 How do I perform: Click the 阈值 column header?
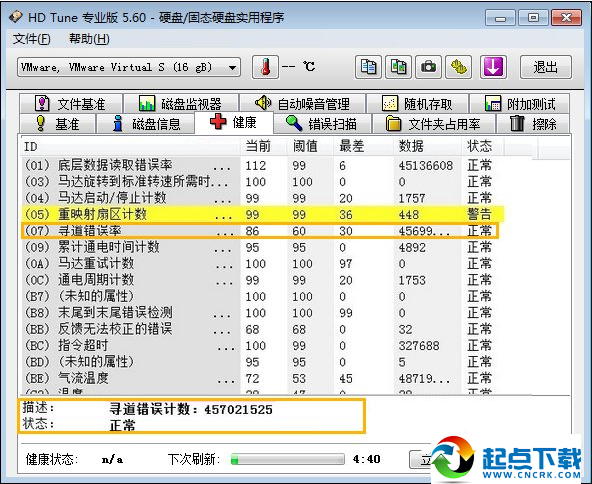point(310,146)
